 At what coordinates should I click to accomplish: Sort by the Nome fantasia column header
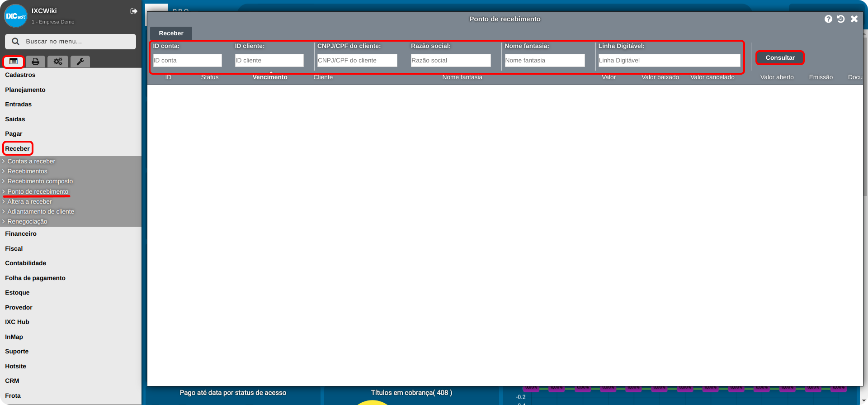[x=462, y=77]
